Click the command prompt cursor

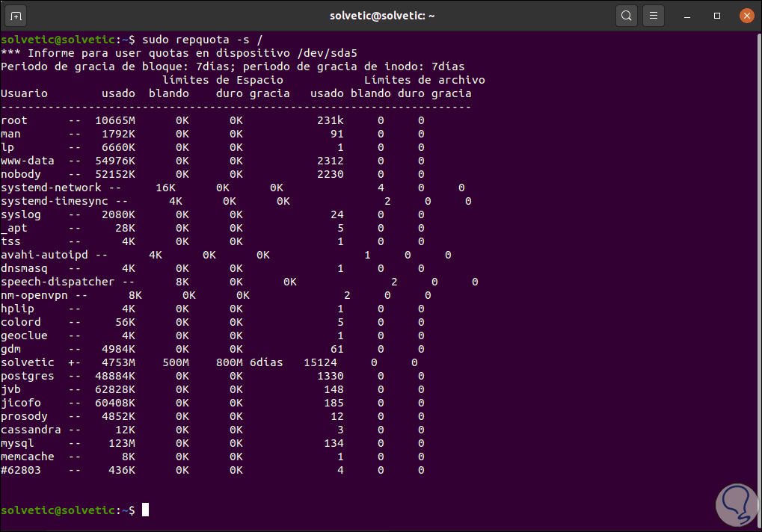(145, 510)
